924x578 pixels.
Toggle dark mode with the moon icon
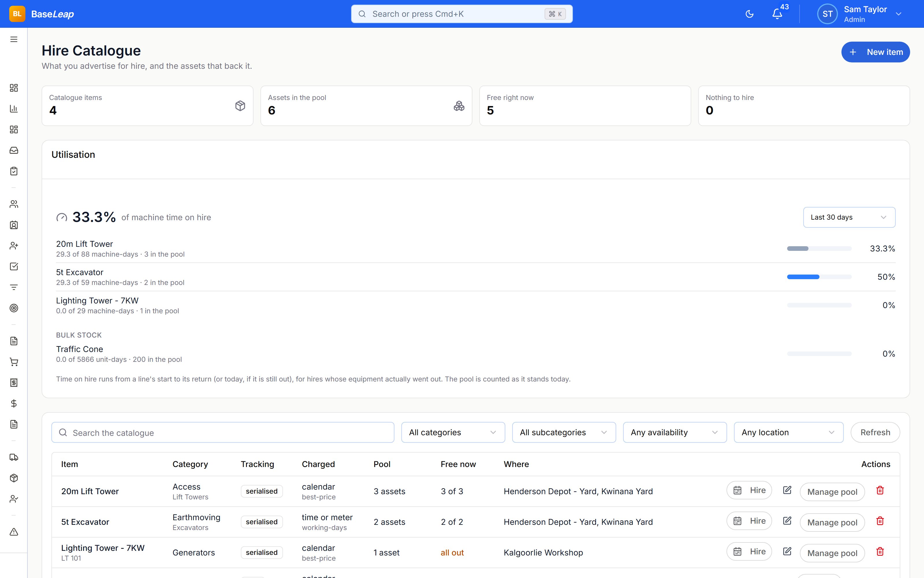[x=750, y=14]
